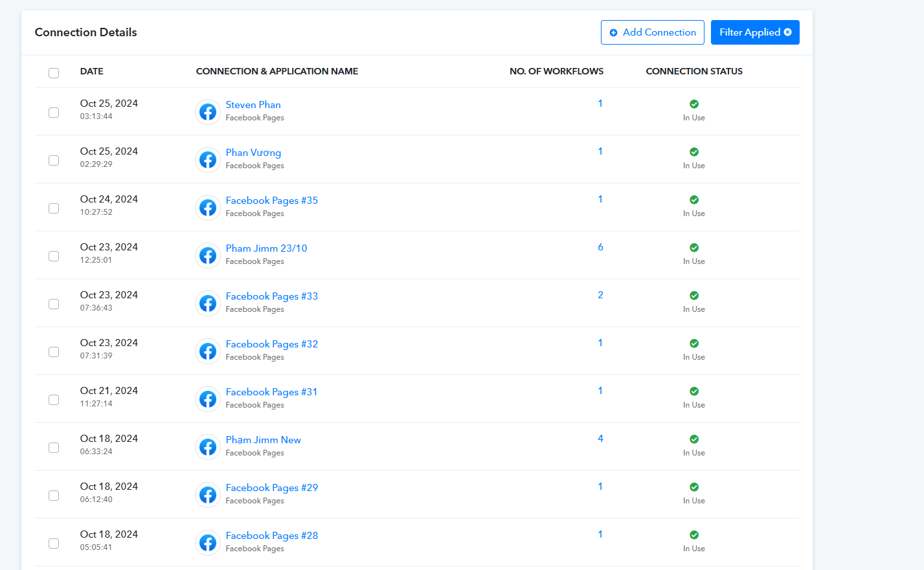Click green status checkmark for Facebook Pages #28
Screen dimensions: 924x570
tap(694, 535)
